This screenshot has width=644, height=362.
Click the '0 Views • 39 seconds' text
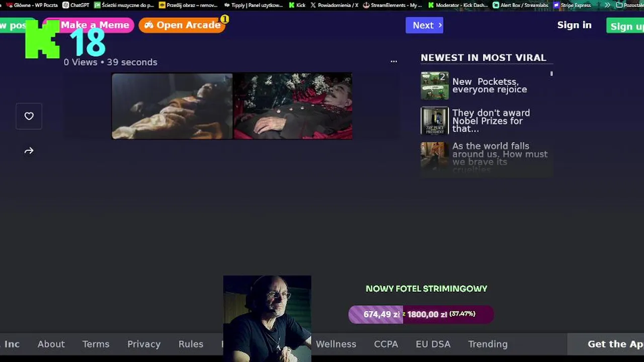click(x=111, y=62)
